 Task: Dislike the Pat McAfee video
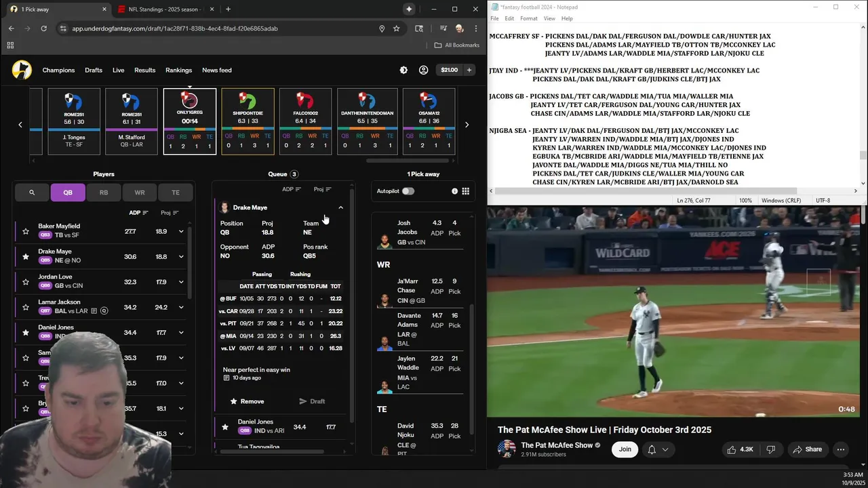coord(770,449)
